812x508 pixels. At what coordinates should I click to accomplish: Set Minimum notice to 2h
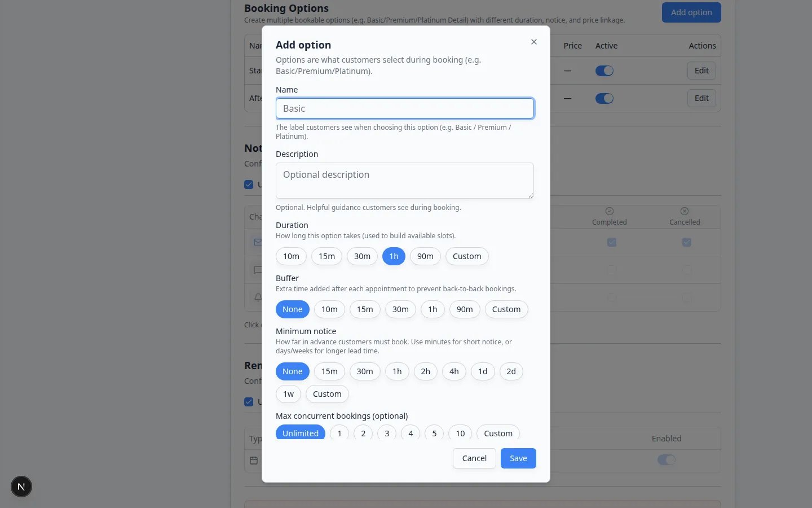coord(425,371)
